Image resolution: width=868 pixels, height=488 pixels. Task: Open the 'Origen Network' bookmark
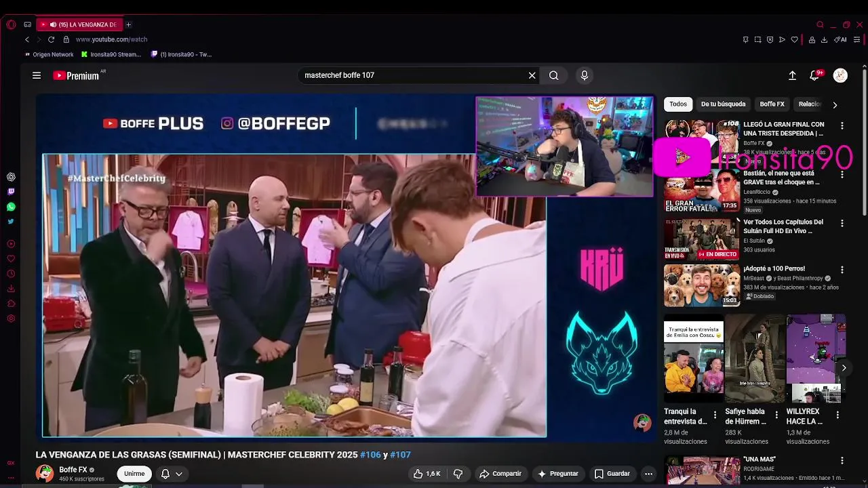point(49,54)
